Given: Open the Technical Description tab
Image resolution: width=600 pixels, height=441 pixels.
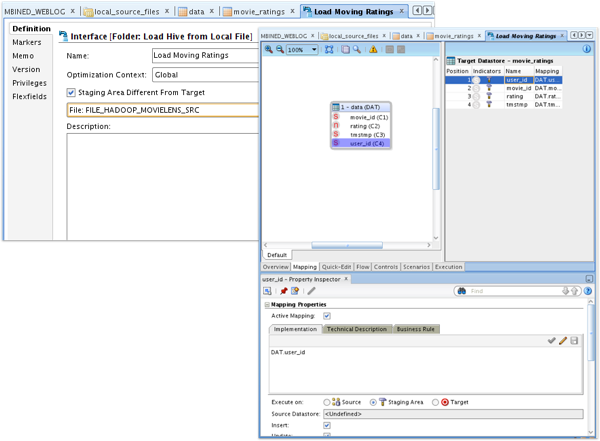Looking at the screenshot, I should click(x=356, y=329).
